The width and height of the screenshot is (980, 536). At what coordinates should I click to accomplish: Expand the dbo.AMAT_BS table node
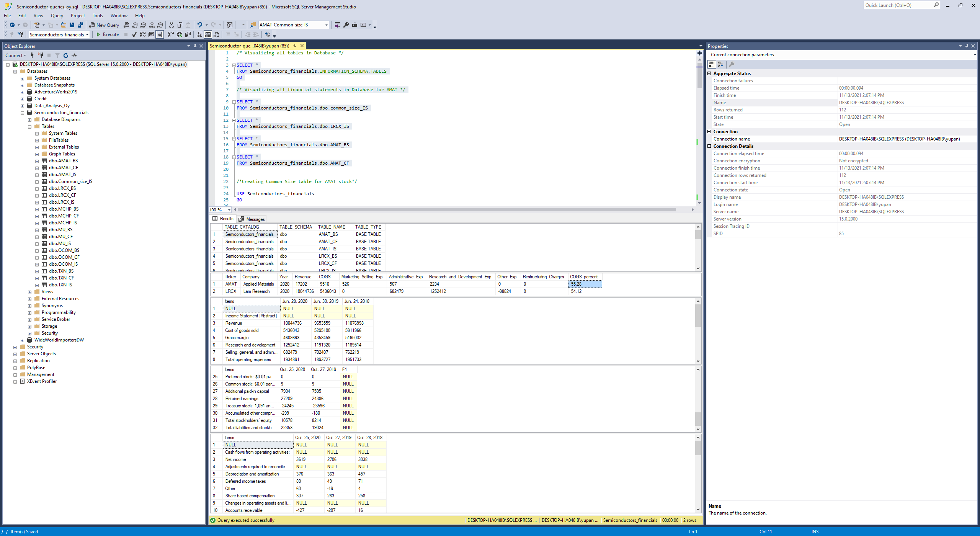tap(37, 161)
